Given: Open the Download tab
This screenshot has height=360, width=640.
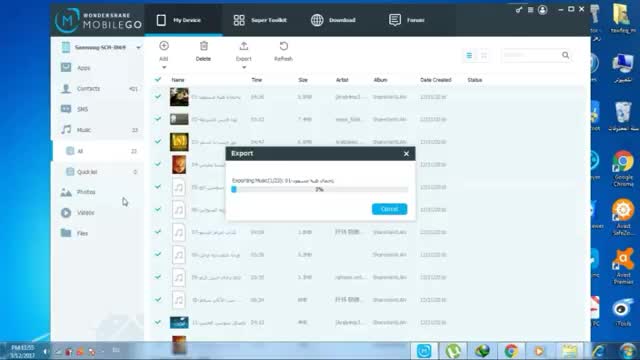Looking at the screenshot, I should tap(333, 20).
